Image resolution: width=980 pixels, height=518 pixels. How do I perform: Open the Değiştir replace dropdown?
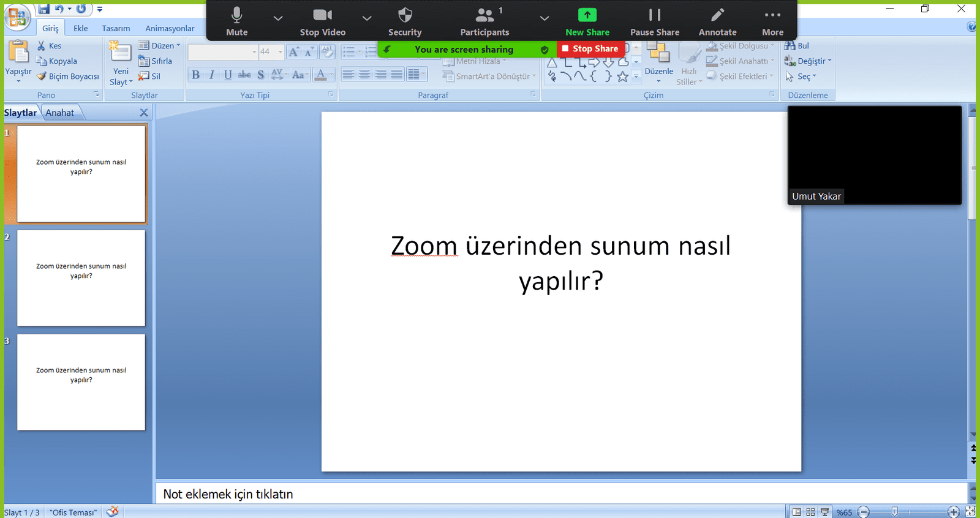(809, 61)
